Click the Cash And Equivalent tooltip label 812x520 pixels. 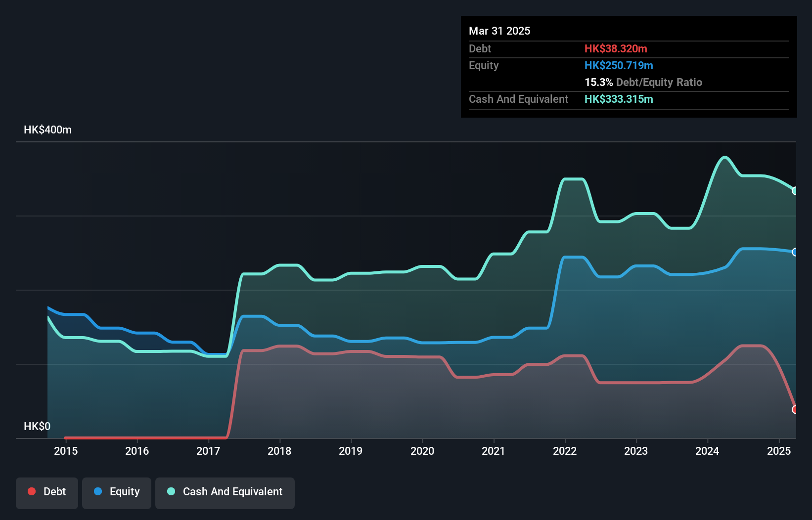click(518, 99)
